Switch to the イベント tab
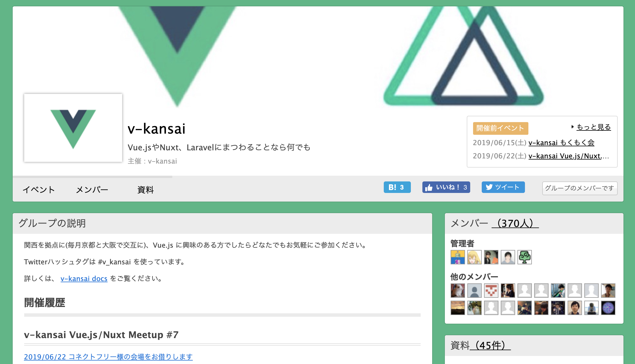Screen dimensions: 635x364 tap(39, 189)
